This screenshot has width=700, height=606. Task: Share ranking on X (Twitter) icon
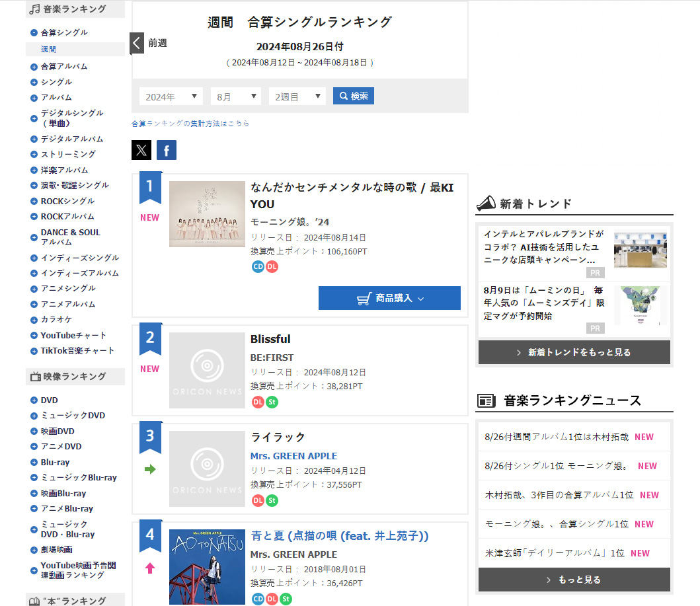[141, 150]
